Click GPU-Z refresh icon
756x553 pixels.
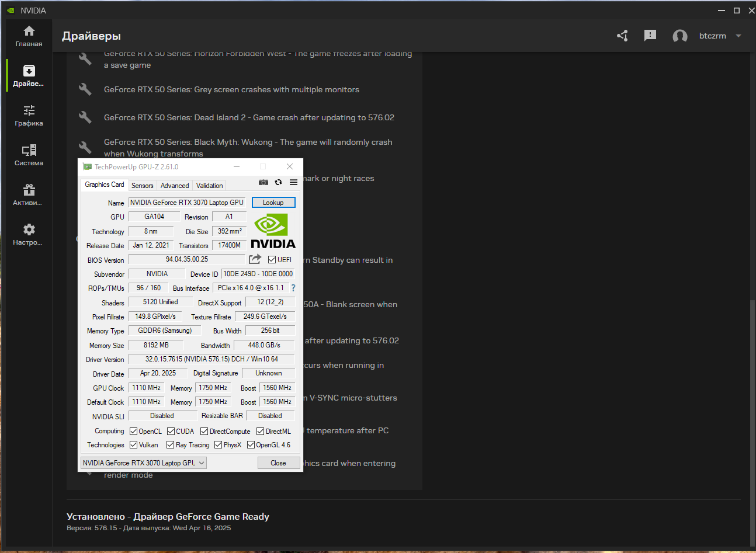click(279, 182)
